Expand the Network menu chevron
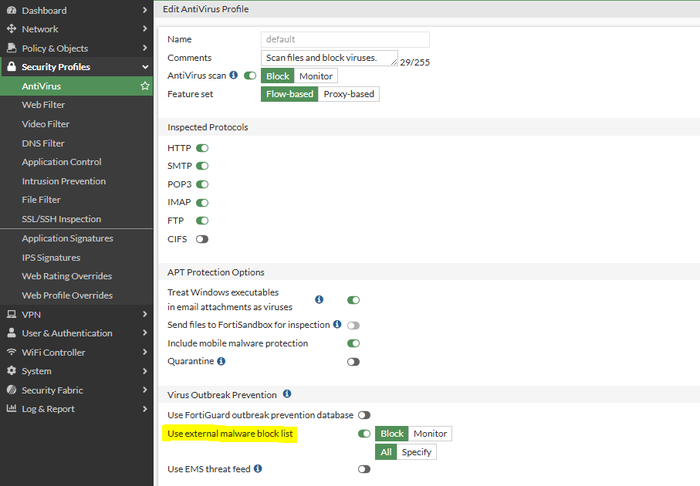 (x=145, y=29)
